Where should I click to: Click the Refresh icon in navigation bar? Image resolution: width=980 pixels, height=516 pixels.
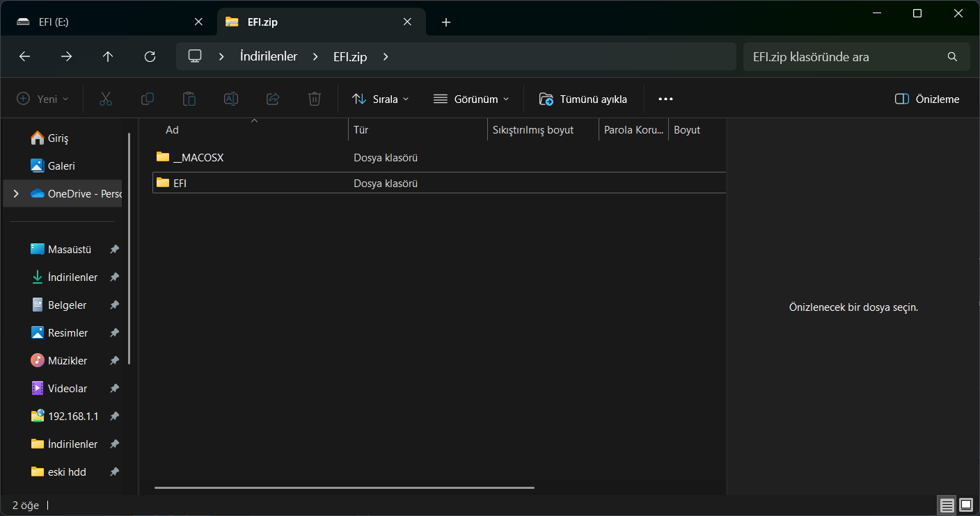coord(150,57)
